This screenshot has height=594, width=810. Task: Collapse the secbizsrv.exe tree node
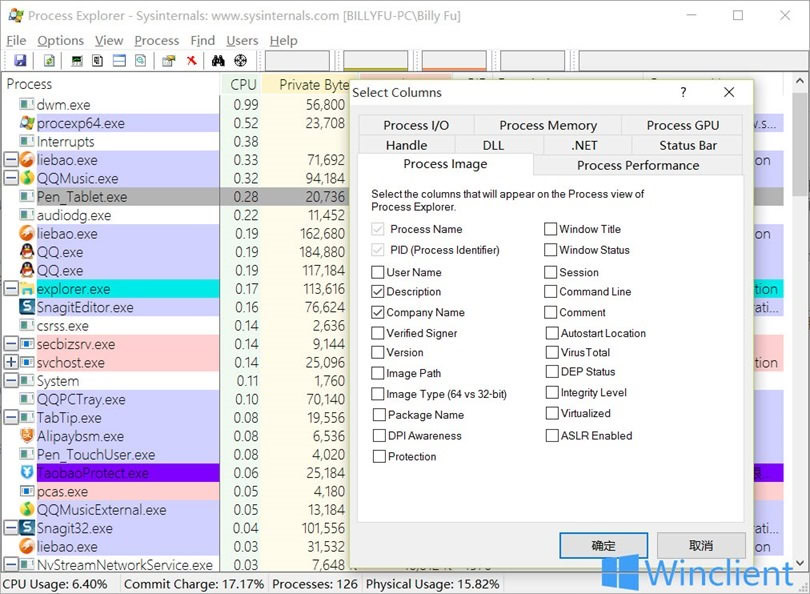(x=11, y=343)
